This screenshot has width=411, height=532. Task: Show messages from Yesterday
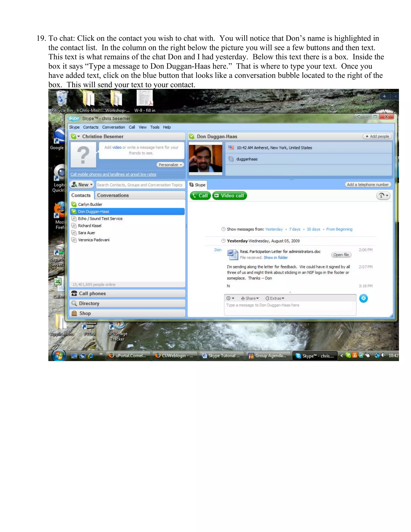(274, 229)
